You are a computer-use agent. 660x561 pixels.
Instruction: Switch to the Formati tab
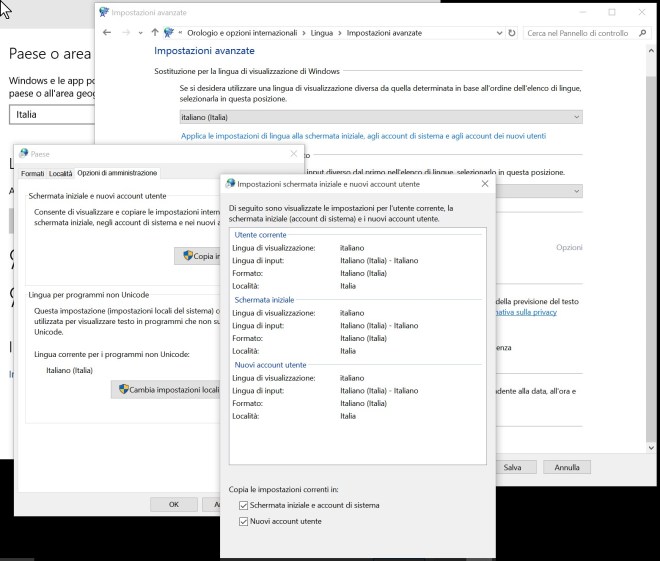pyautogui.click(x=32, y=173)
